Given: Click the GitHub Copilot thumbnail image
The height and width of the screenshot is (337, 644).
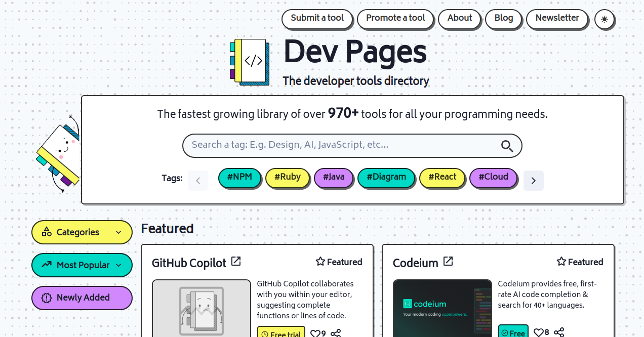Looking at the screenshot, I should pyautogui.click(x=202, y=308).
